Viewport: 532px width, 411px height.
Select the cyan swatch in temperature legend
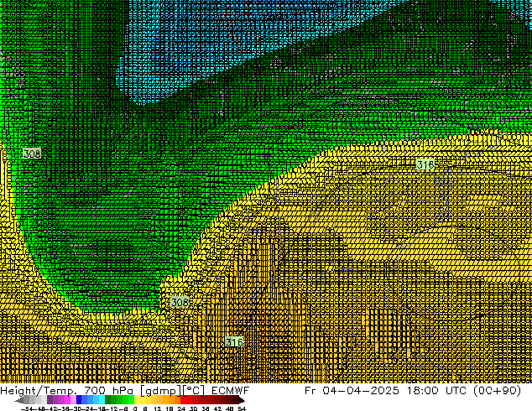coord(100,400)
